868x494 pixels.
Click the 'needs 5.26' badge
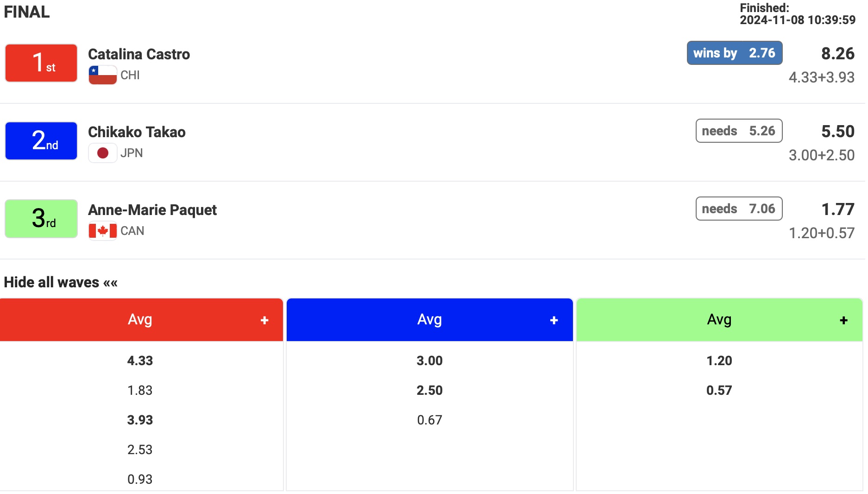(739, 131)
